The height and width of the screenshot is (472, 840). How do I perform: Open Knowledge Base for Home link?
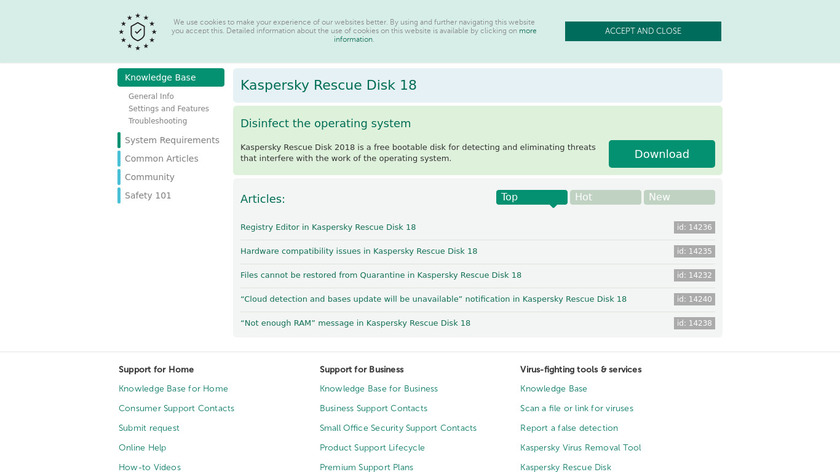[173, 389]
